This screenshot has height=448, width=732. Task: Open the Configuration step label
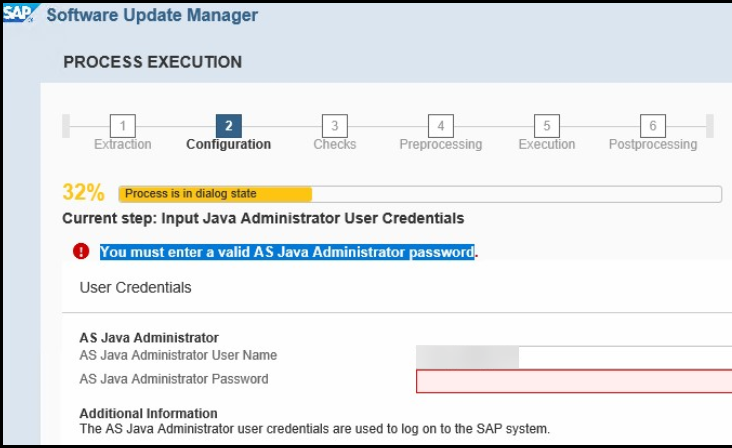tap(229, 144)
